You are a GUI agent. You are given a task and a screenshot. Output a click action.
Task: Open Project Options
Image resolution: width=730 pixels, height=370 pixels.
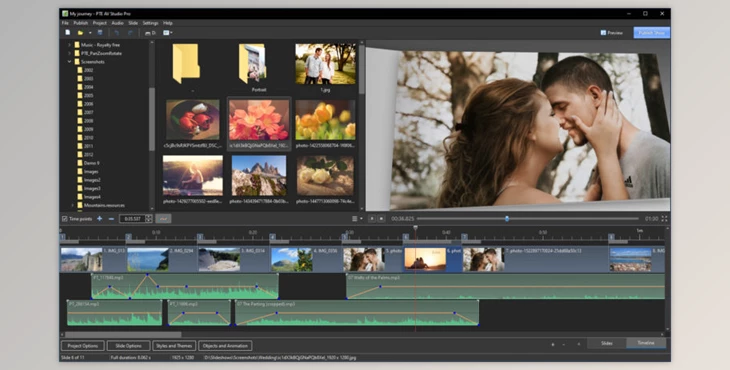point(83,346)
